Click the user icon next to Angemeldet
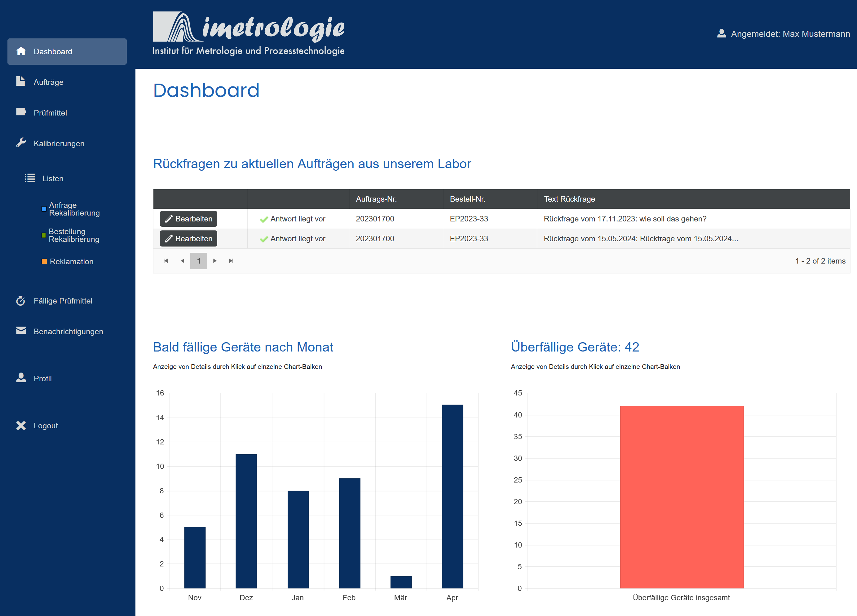The image size is (857, 616). coord(721,34)
